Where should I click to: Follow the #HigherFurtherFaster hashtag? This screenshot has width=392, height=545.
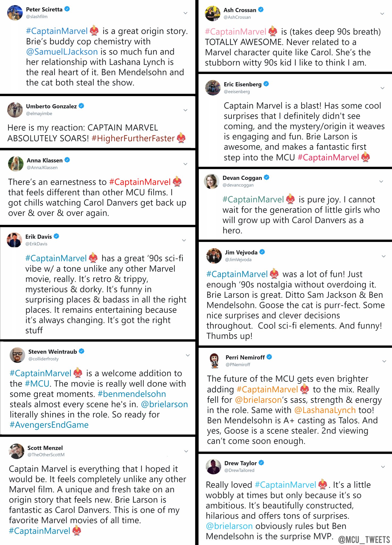[133, 138]
